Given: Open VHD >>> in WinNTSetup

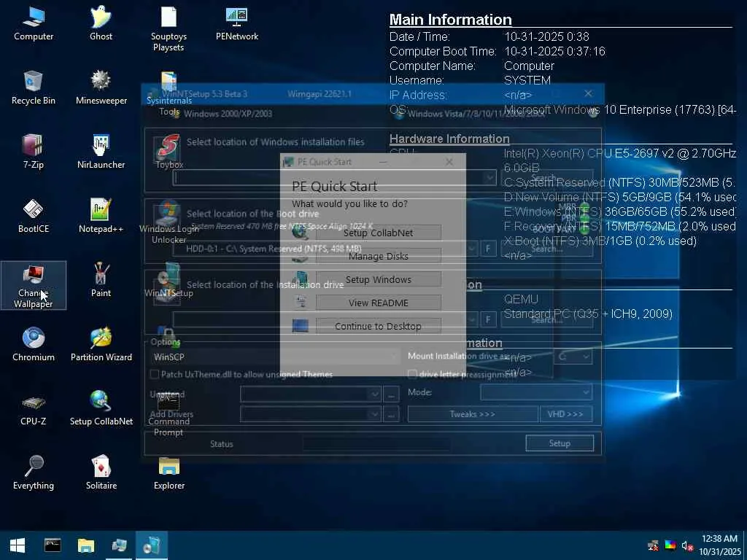Looking at the screenshot, I should coord(566,414).
